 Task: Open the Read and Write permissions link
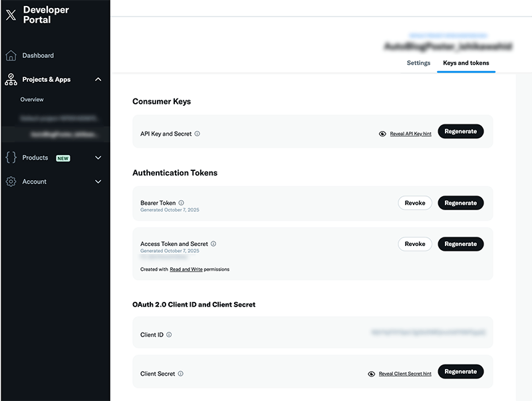[x=186, y=269]
